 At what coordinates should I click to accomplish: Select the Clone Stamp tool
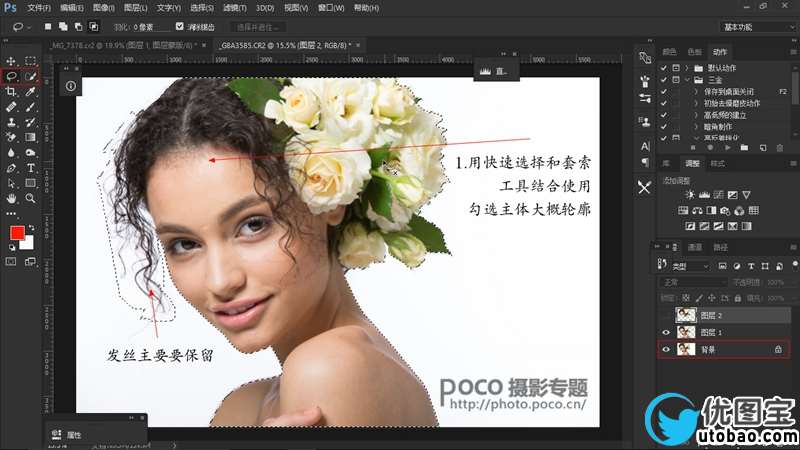[x=11, y=122]
